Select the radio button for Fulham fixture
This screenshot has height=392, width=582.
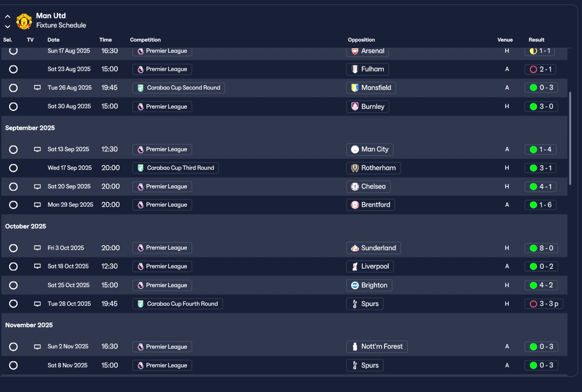pos(13,69)
